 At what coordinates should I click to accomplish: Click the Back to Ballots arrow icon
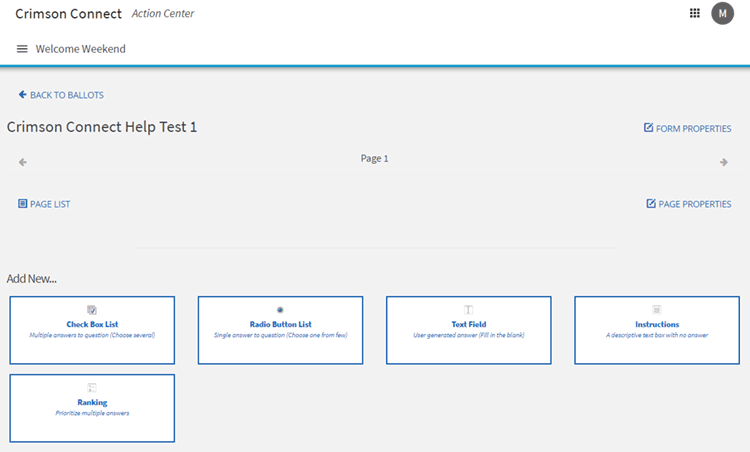click(x=22, y=95)
